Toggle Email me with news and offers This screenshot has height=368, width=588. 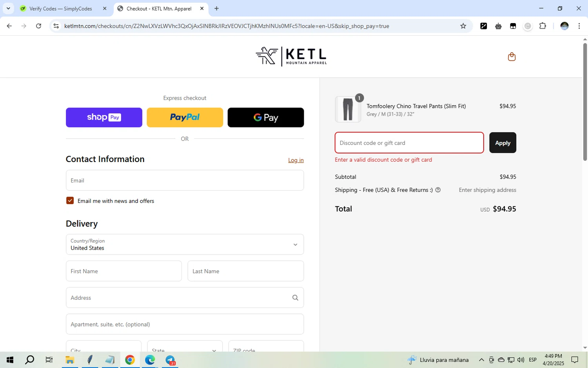click(70, 200)
